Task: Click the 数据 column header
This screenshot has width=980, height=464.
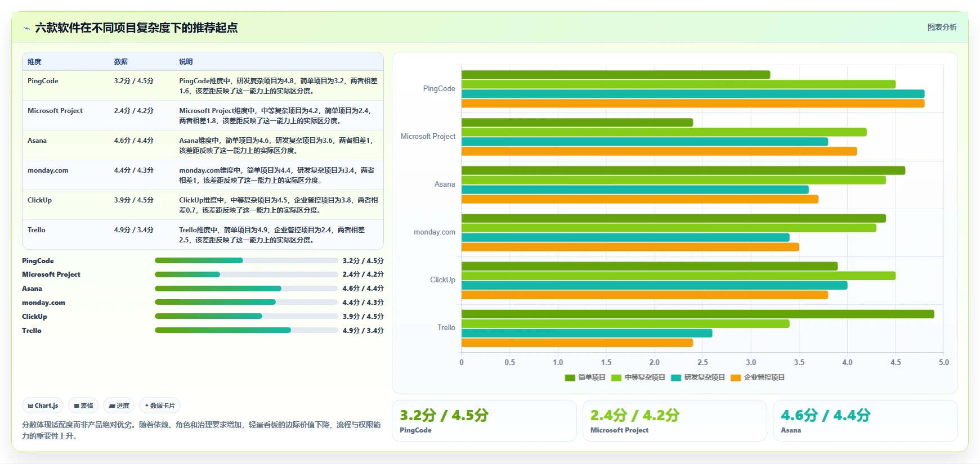Action: click(121, 62)
